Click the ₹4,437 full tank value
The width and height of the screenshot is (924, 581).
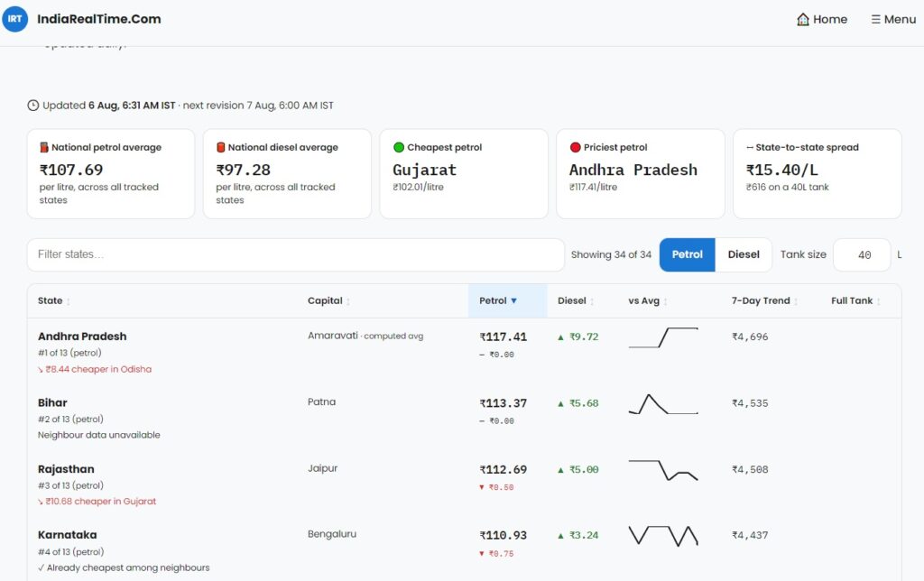tap(750, 536)
